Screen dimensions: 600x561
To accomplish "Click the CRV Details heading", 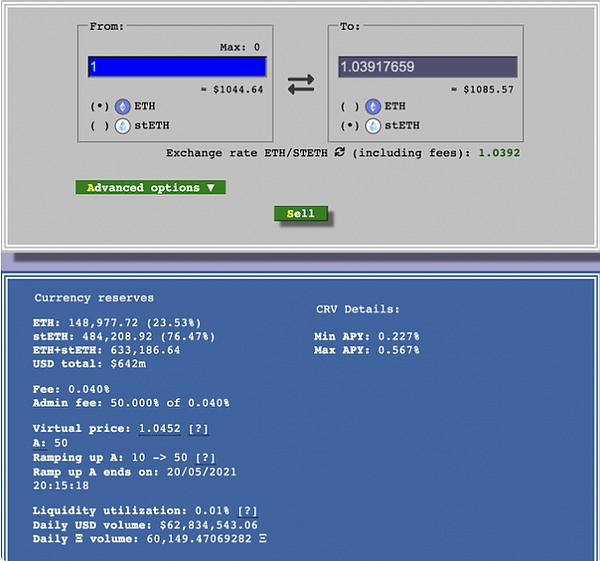I will point(358,309).
